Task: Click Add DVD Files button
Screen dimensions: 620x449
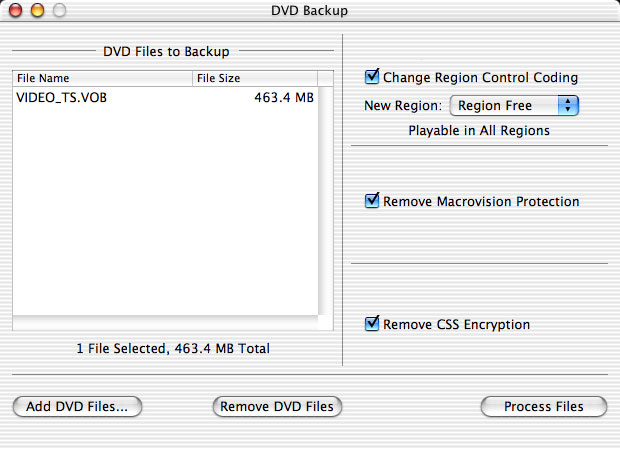Action: pos(77,406)
